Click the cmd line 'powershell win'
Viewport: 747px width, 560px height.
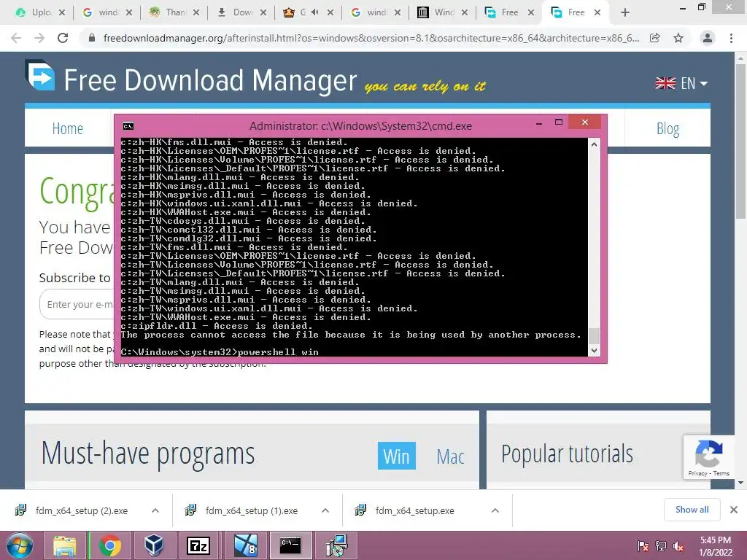pos(278,352)
